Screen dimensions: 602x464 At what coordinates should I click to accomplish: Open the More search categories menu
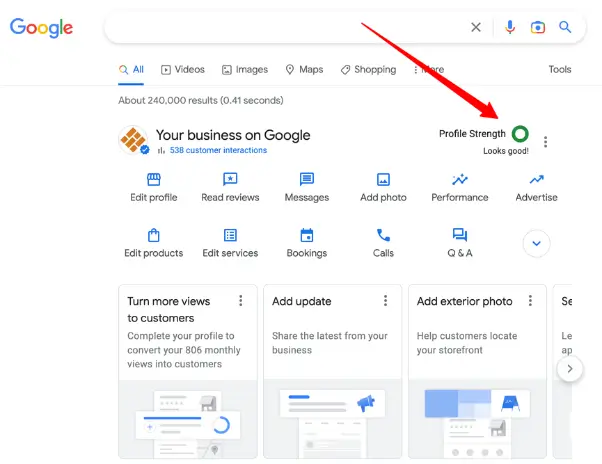tap(428, 69)
